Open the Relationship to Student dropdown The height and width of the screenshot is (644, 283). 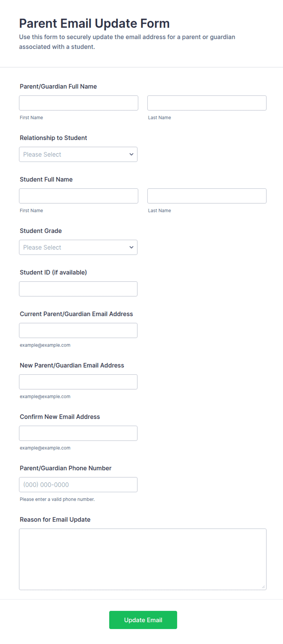click(x=78, y=155)
